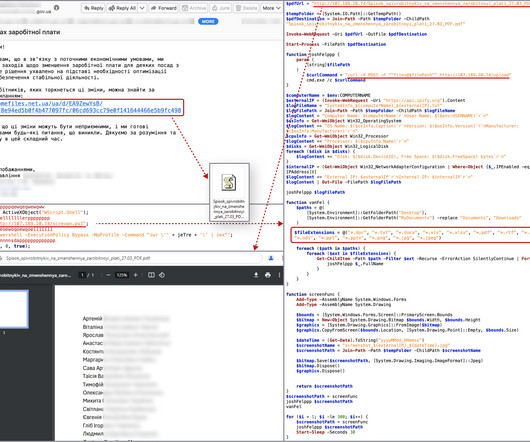Click the name Микита in the PDF list

point(92,401)
